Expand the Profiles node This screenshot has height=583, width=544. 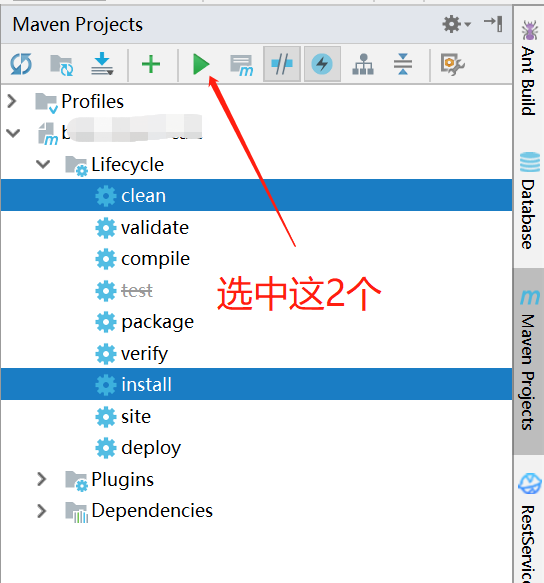12,101
